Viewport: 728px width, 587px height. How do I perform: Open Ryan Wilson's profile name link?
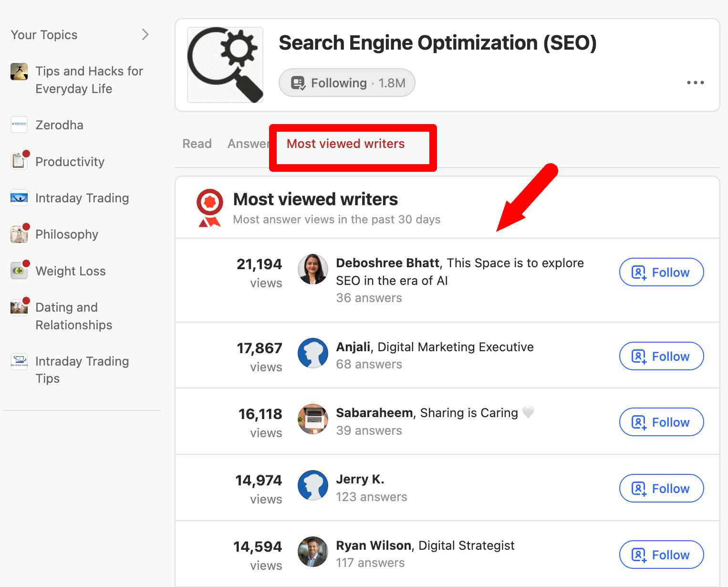[374, 545]
